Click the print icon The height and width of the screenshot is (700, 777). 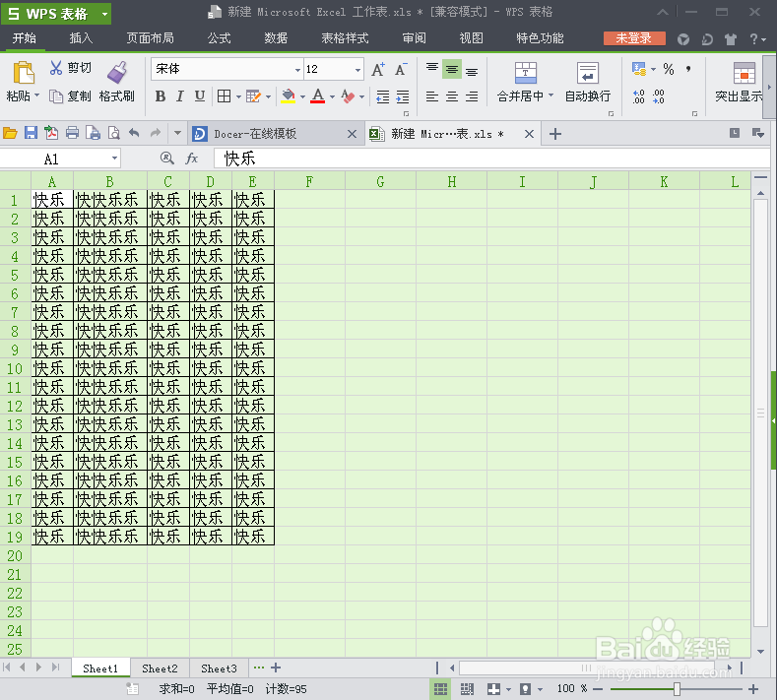(x=72, y=133)
